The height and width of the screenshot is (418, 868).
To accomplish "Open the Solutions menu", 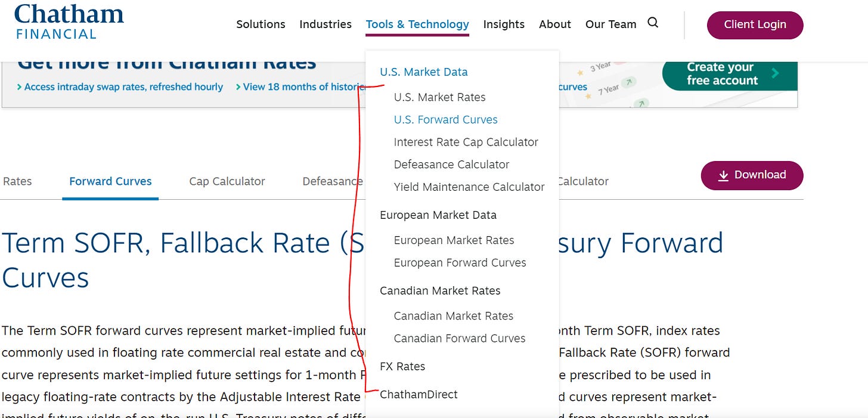I will (261, 24).
